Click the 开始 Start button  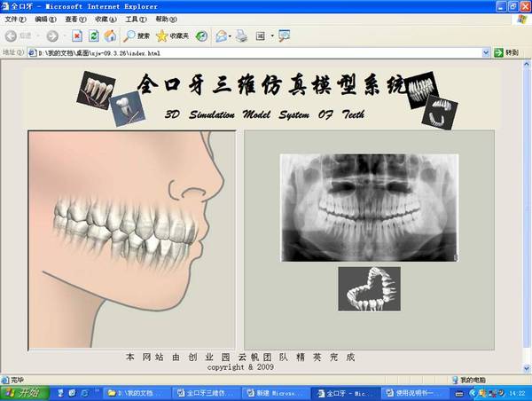(24, 393)
